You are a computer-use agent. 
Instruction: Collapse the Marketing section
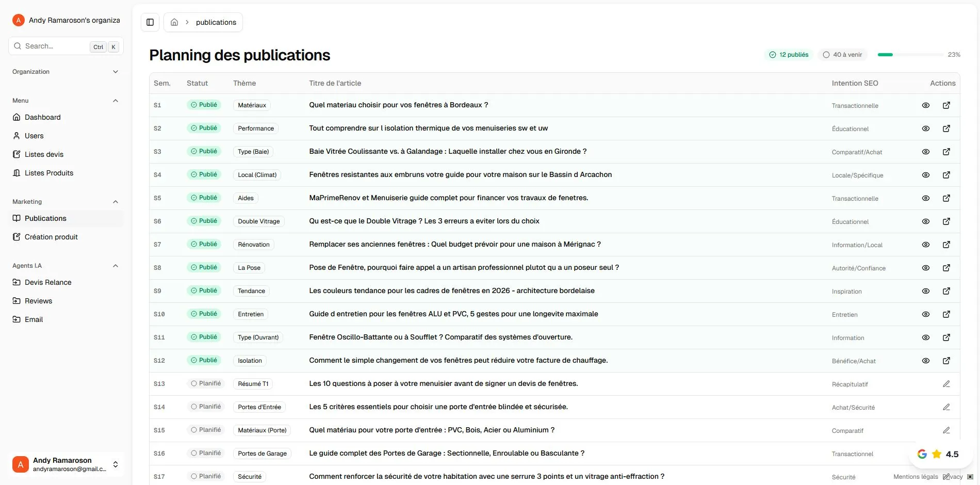point(116,202)
